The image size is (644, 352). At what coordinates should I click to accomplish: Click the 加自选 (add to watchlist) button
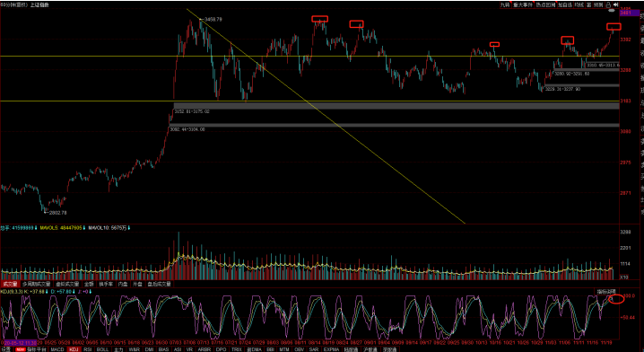pyautogui.click(x=565, y=4)
